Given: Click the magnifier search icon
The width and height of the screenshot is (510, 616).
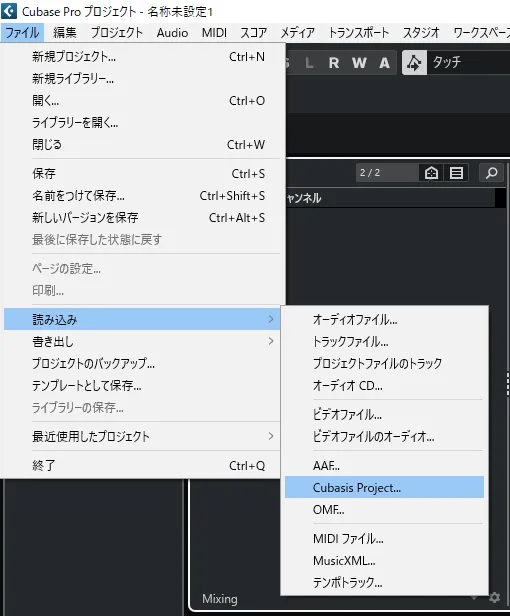Looking at the screenshot, I should coord(491,172).
